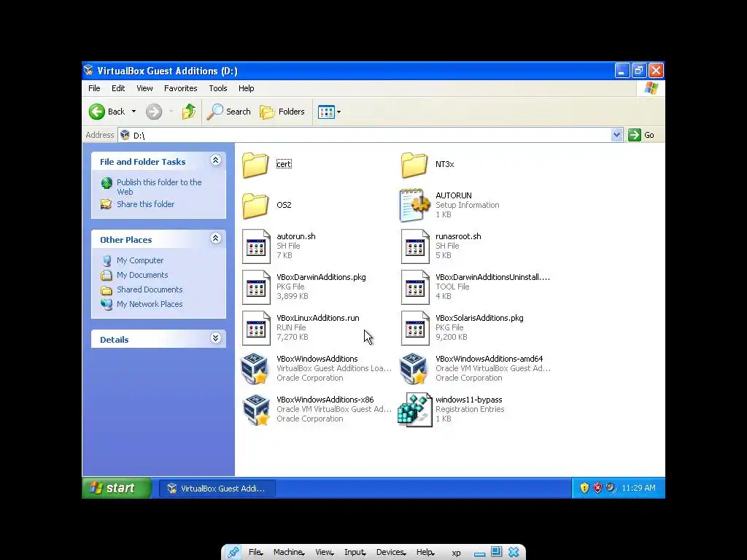The height and width of the screenshot is (560, 747).
Task: Click the Go button
Action: coord(641,135)
